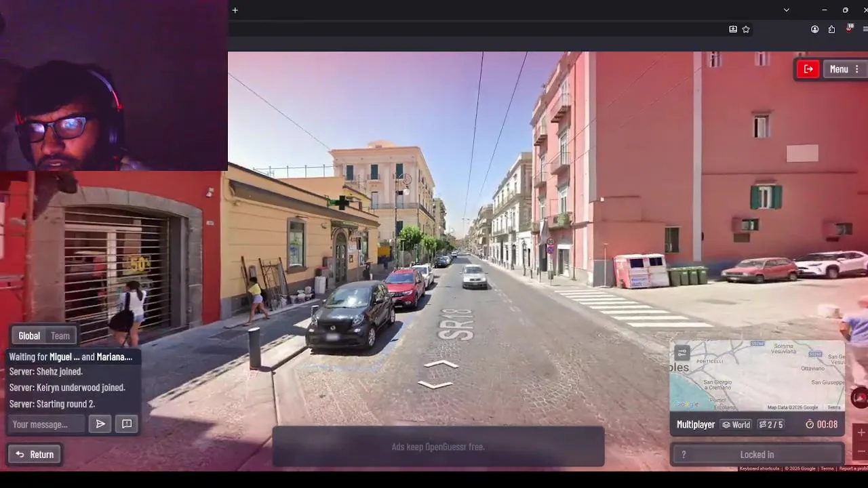868x488 pixels.
Task: Open Keyboard shortcuts link
Action: 759,468
